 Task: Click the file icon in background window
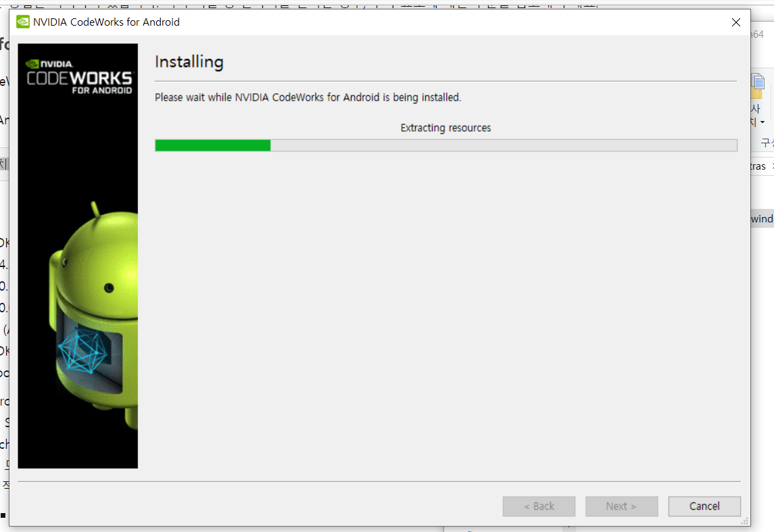[758, 86]
